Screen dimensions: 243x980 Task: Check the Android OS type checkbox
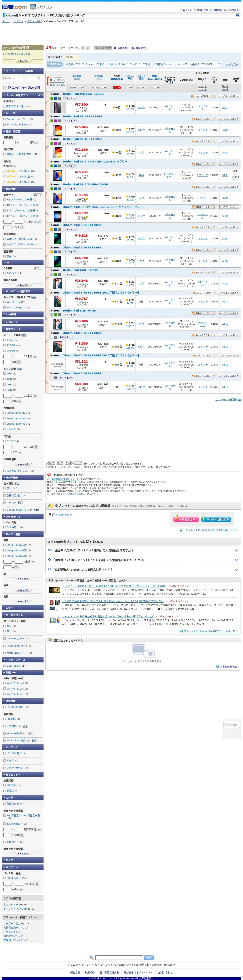5,273
